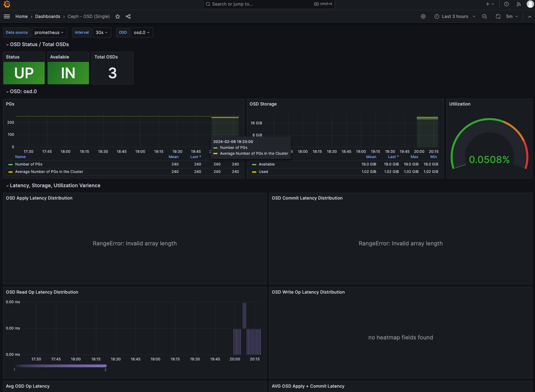This screenshot has height=392, width=535.
Task: Refresh the dashboard
Action: point(498,16)
